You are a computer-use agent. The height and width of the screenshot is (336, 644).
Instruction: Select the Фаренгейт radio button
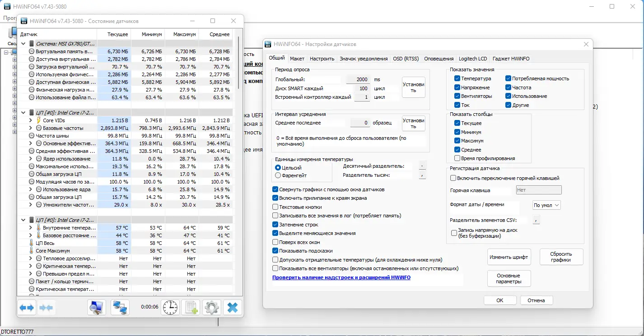click(x=278, y=175)
